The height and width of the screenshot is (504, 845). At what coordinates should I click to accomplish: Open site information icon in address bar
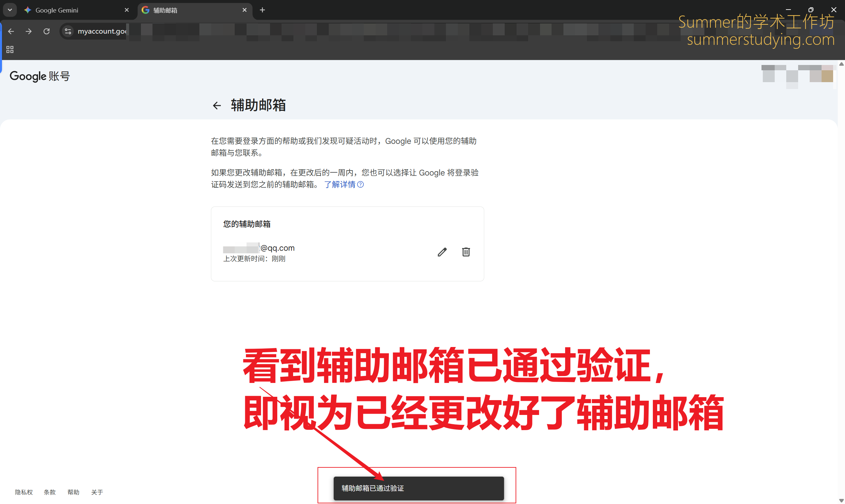68,31
